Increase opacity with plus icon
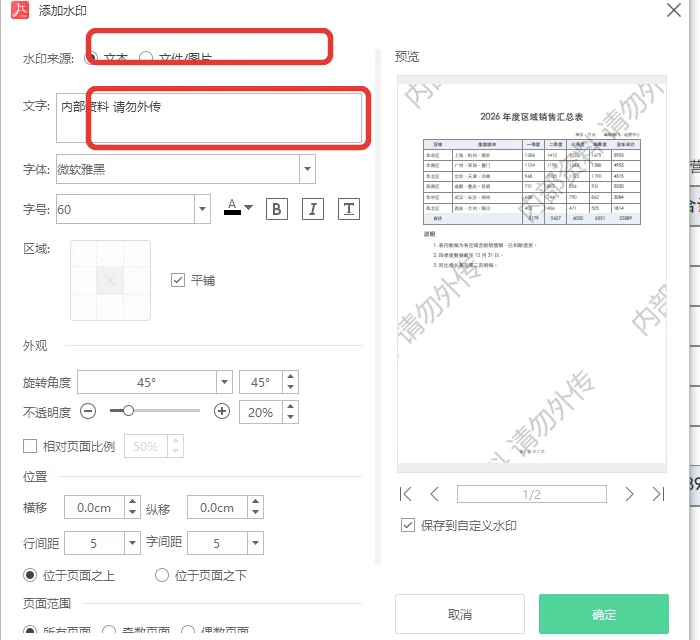This screenshot has width=700, height=640. tap(222, 411)
